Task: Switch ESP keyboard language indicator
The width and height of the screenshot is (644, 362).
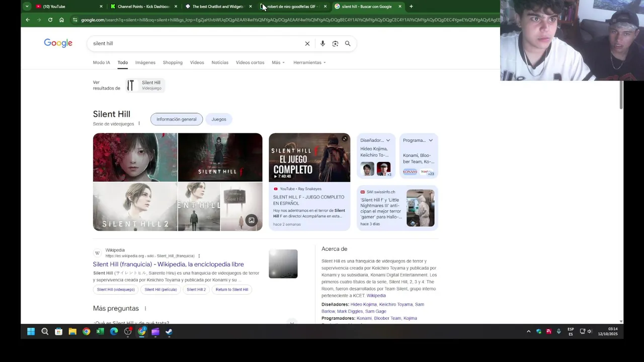Action: [571, 331]
